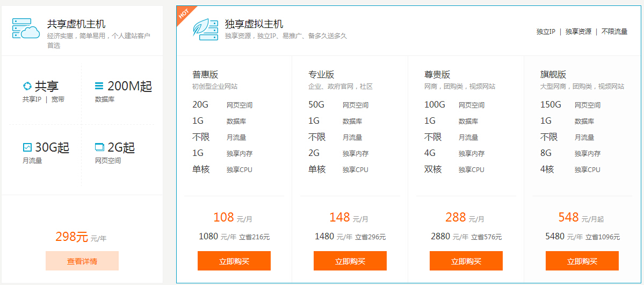This screenshot has height=285, width=644.
Task: Select the 独享虚拟主机 title
Action: point(254,24)
